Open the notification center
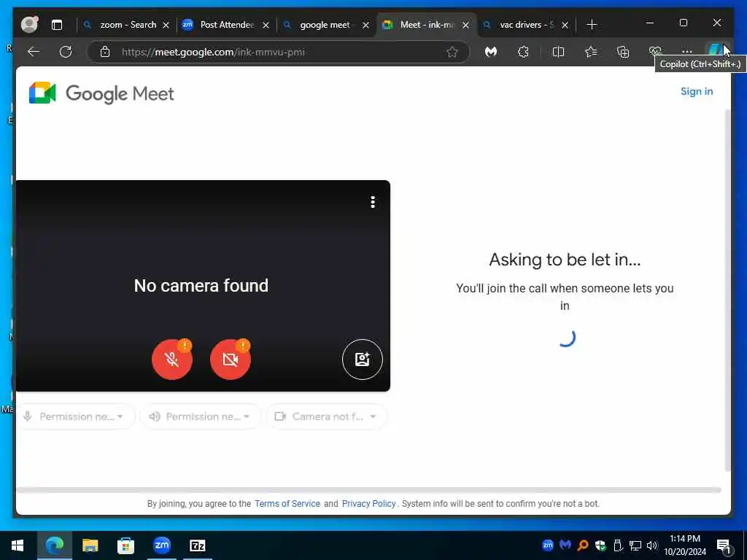 724,546
